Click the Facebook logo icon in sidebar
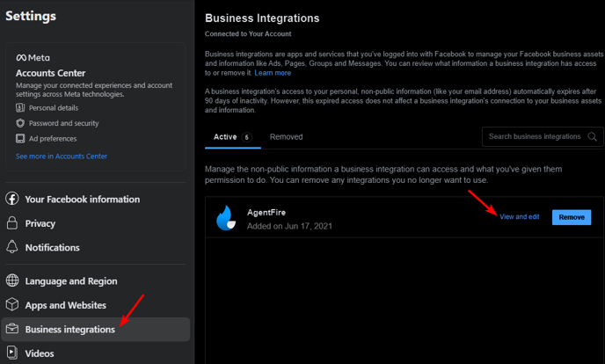Viewport: 605px width, 364px height. [12, 199]
